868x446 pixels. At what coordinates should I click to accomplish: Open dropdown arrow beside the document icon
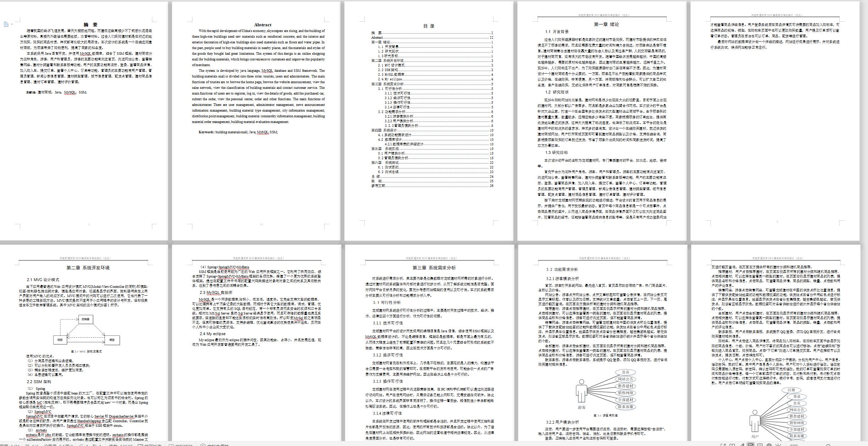point(12,24)
